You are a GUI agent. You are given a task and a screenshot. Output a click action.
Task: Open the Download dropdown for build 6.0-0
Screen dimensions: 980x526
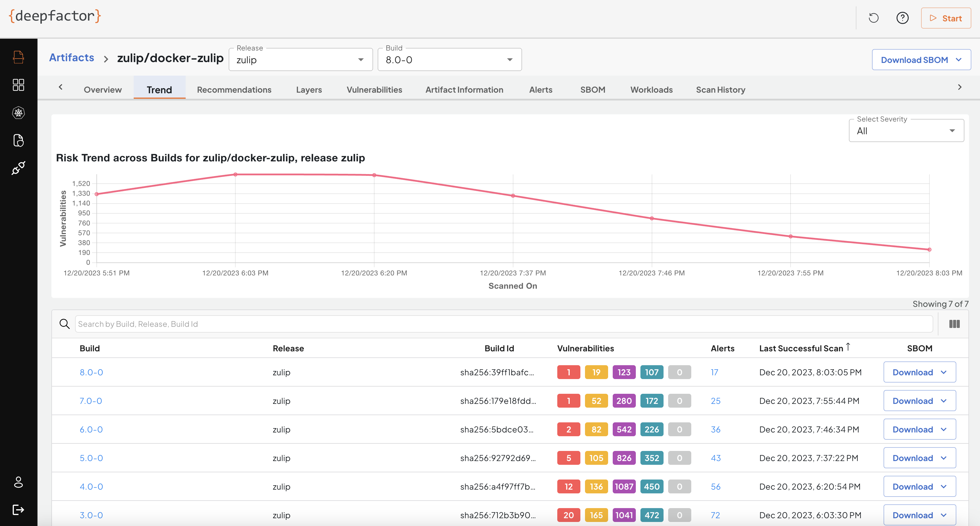pyautogui.click(x=920, y=429)
